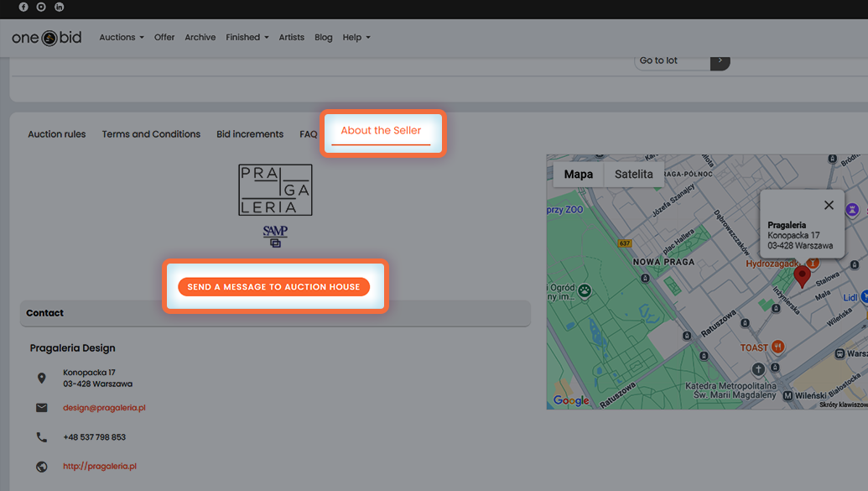Click the Skróty klawiszowe map link
Viewport: 868px width, 491px height.
tap(844, 405)
